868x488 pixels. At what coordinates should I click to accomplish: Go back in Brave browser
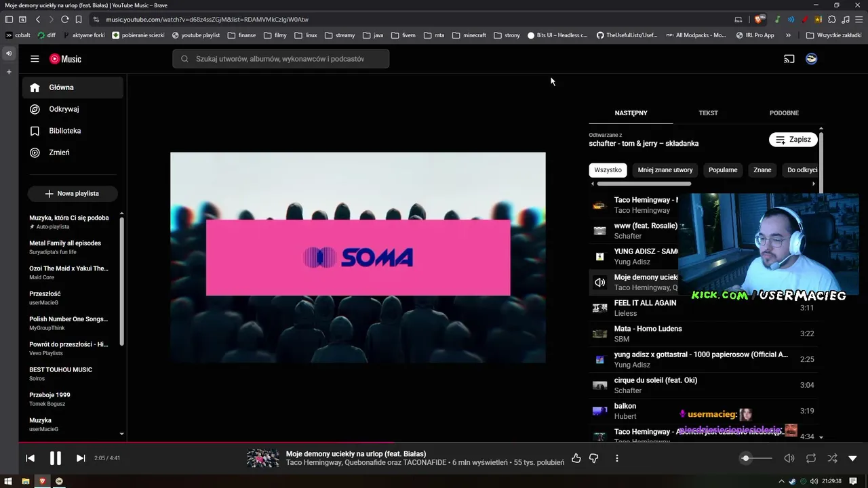(38, 20)
